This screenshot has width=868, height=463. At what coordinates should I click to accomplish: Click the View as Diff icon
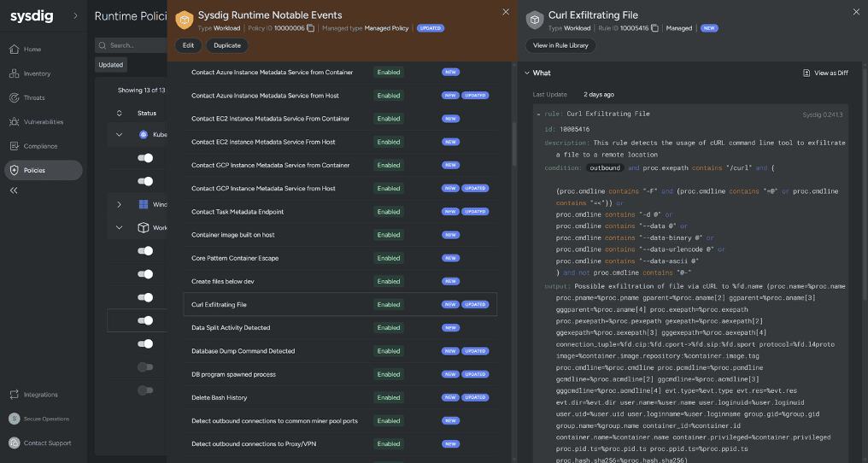click(x=806, y=73)
